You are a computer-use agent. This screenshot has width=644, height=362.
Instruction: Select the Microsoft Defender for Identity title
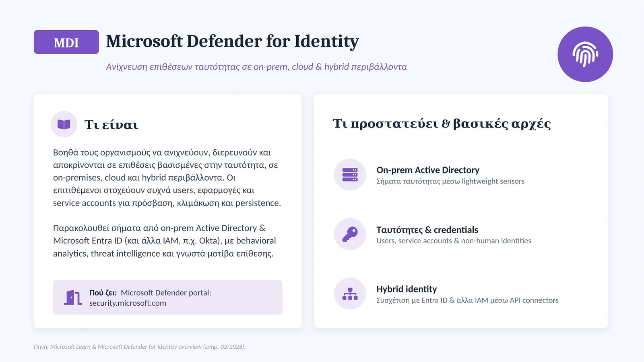[232, 41]
